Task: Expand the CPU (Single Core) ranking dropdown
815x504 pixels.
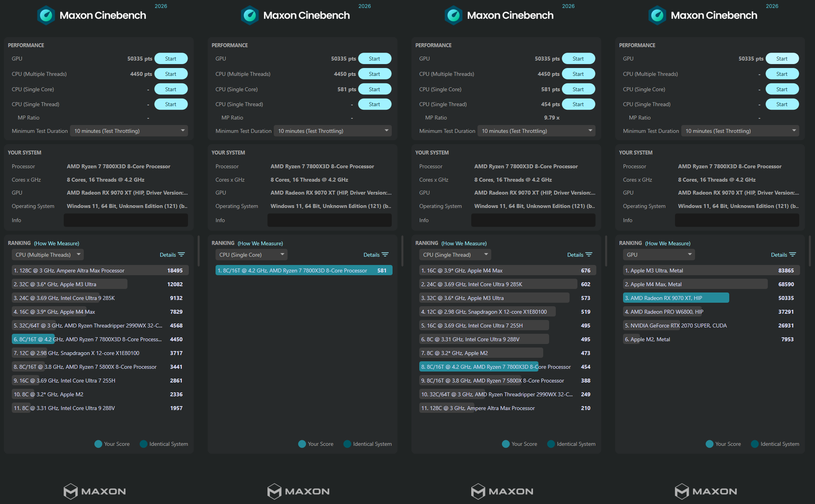Action: 251,255
